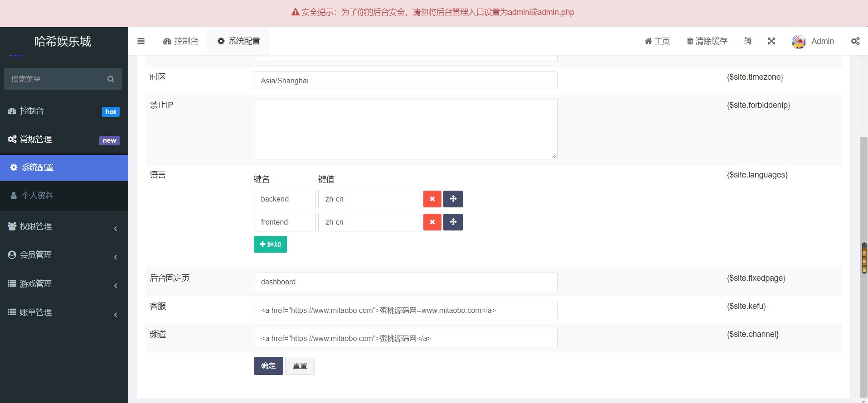Delete the backend language row
This screenshot has width=868, height=403.
click(x=432, y=199)
